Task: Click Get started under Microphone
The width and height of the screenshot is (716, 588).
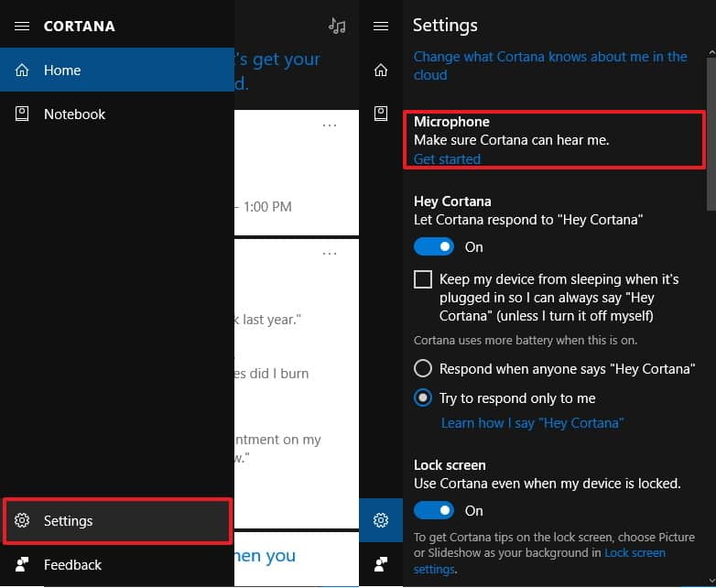Action: tap(447, 159)
